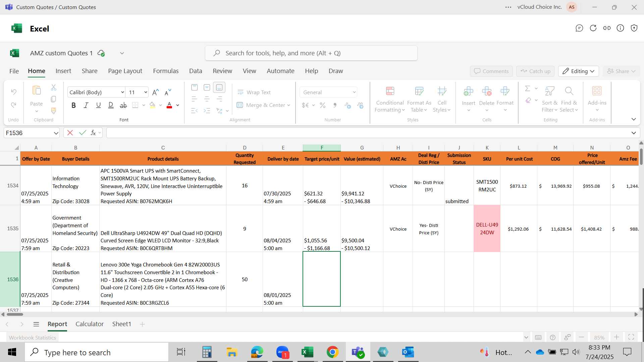Toggle Strikethrough formatting
Screen dimensions: 644x362
click(x=123, y=105)
